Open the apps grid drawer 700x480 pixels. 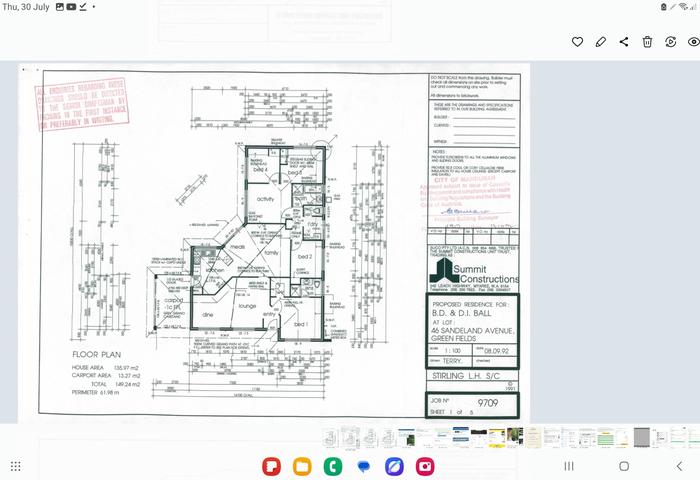click(x=16, y=467)
